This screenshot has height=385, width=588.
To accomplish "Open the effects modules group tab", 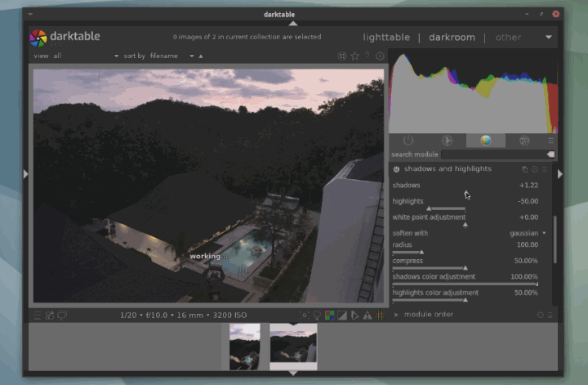I will pyautogui.click(x=524, y=141).
